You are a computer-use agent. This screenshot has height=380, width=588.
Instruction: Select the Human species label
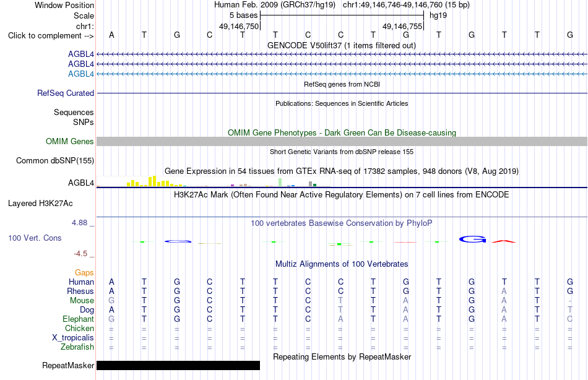(81, 282)
